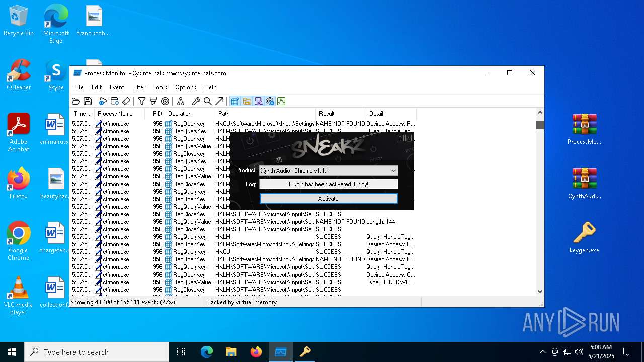Open Adobe Acrobat desktop shortcut
644x362 pixels.
click(19, 133)
